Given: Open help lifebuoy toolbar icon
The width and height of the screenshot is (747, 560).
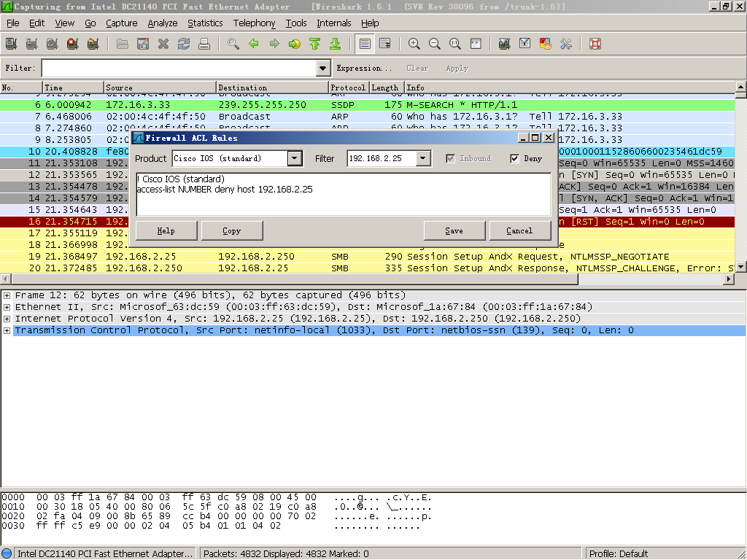Looking at the screenshot, I should click(x=595, y=44).
